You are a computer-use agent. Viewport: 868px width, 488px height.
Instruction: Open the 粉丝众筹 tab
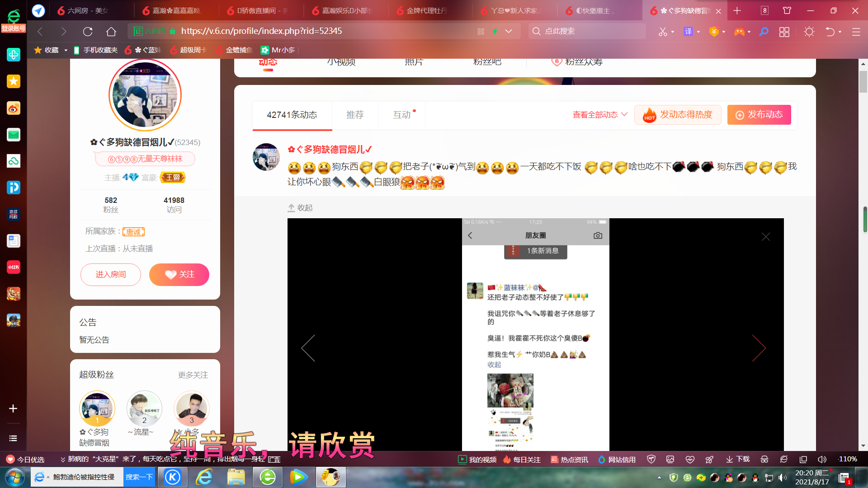(577, 62)
